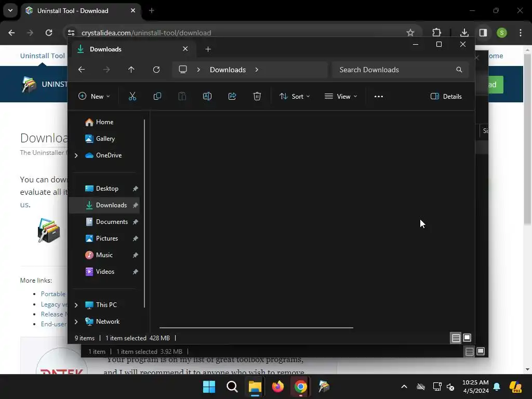
Task: Refresh the Downloads folder view
Action: pos(156,70)
